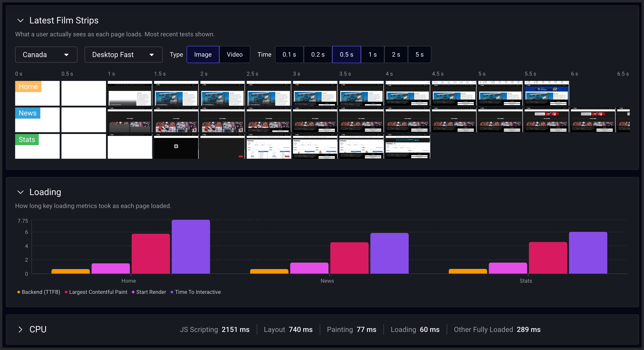The width and height of the screenshot is (644, 350).
Task: Hide Time To Interactive via the legend
Action: pos(196,292)
